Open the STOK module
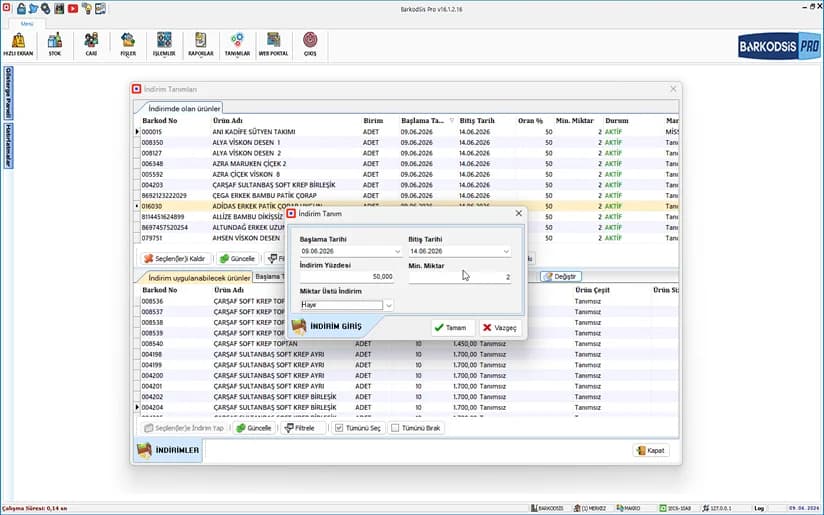 pos(55,44)
